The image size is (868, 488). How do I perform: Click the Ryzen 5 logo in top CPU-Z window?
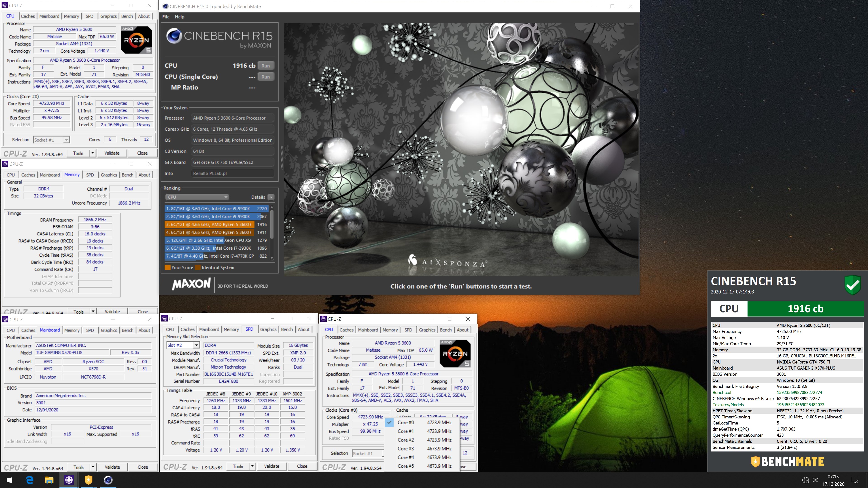[x=136, y=40]
